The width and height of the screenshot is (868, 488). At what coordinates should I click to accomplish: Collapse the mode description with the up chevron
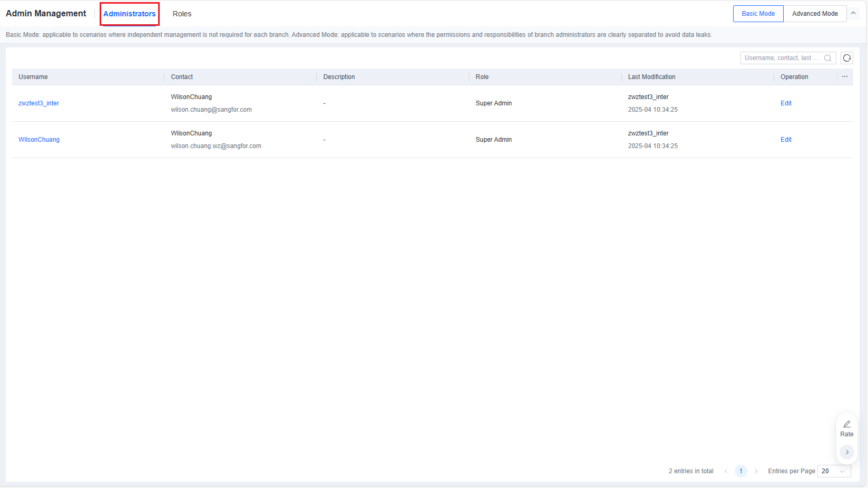tap(853, 13)
